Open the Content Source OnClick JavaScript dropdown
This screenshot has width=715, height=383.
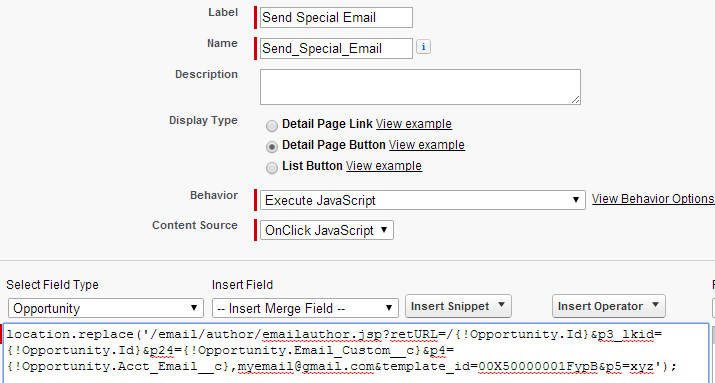coord(326,230)
